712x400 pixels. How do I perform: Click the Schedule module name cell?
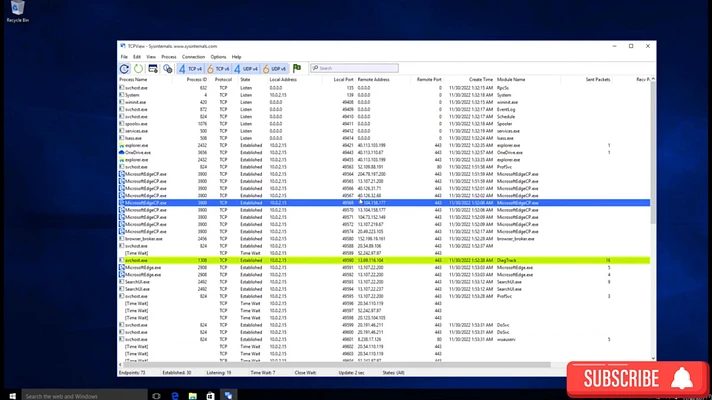506,117
